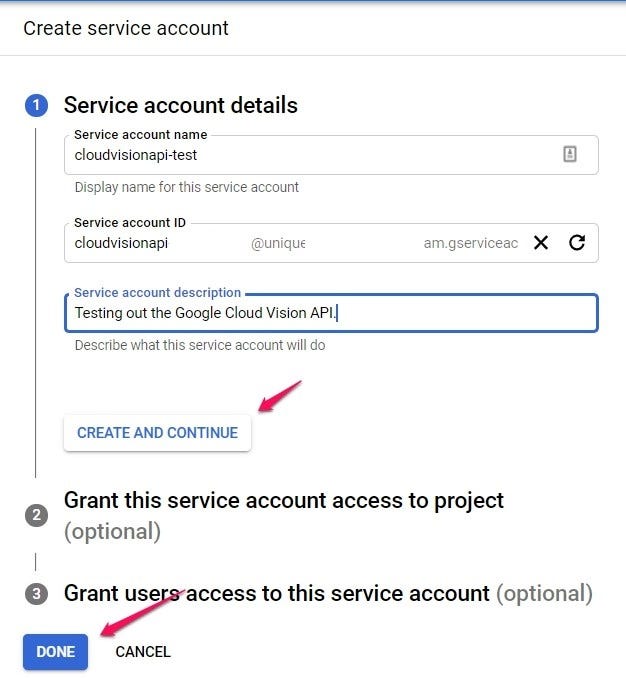The width and height of the screenshot is (626, 678).
Task: Expand Grant this service account access to project
Action: click(284, 500)
